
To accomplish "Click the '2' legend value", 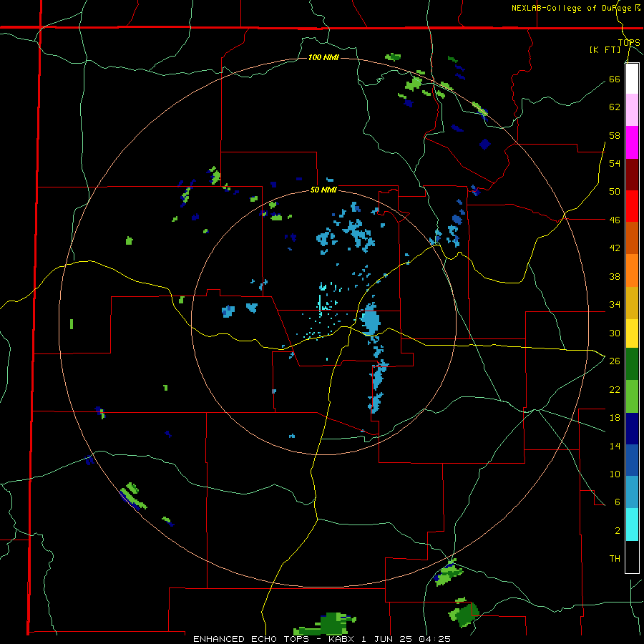I will click(x=618, y=531).
